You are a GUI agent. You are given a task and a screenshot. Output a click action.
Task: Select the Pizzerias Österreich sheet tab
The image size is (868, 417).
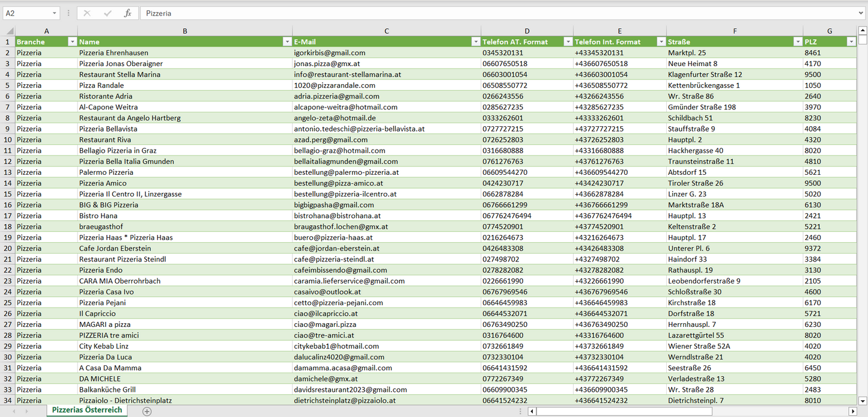pyautogui.click(x=87, y=410)
